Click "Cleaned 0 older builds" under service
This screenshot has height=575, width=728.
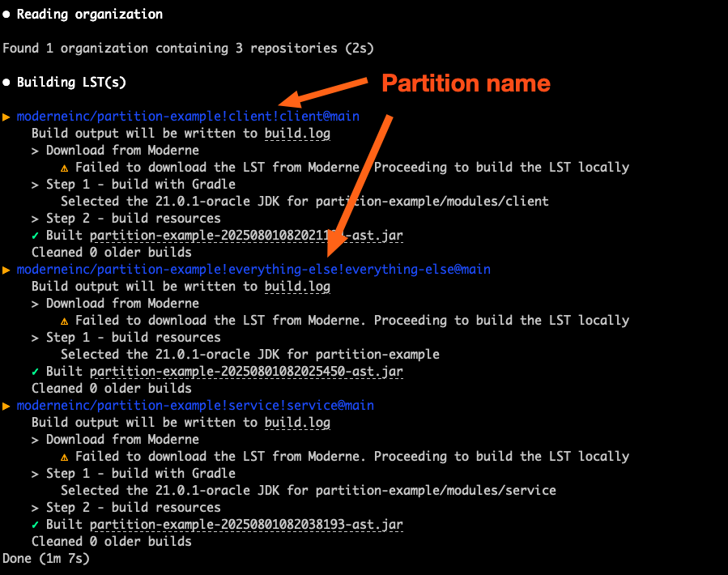point(112,542)
